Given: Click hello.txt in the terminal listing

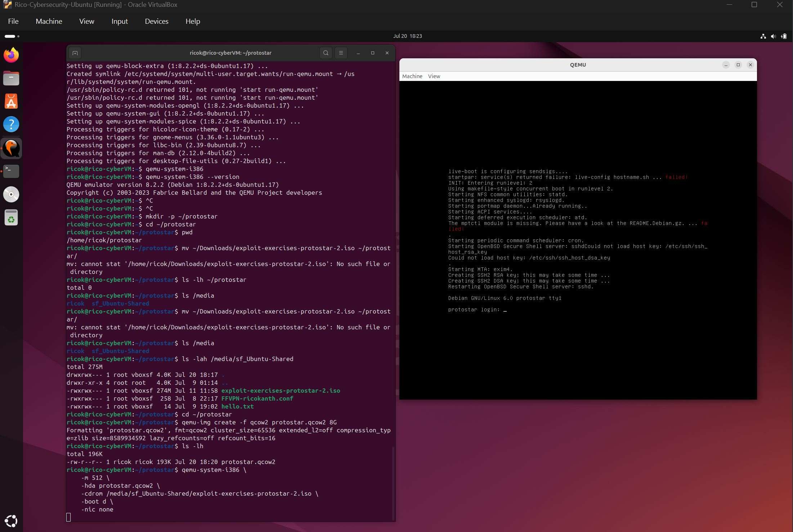Looking at the screenshot, I should pos(237,406).
